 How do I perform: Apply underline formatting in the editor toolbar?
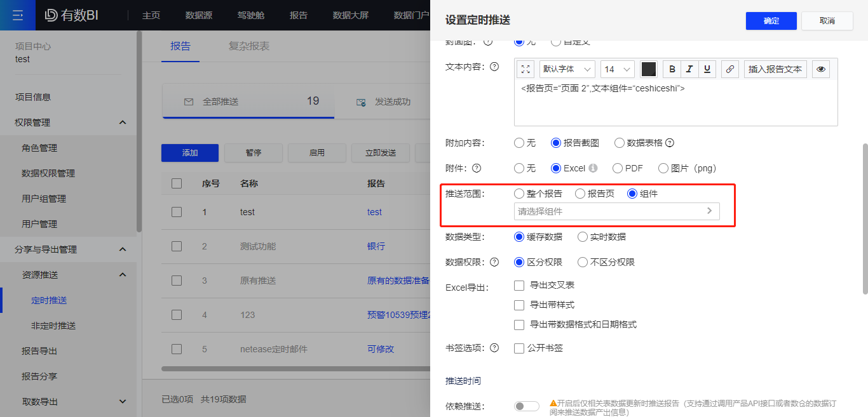706,69
